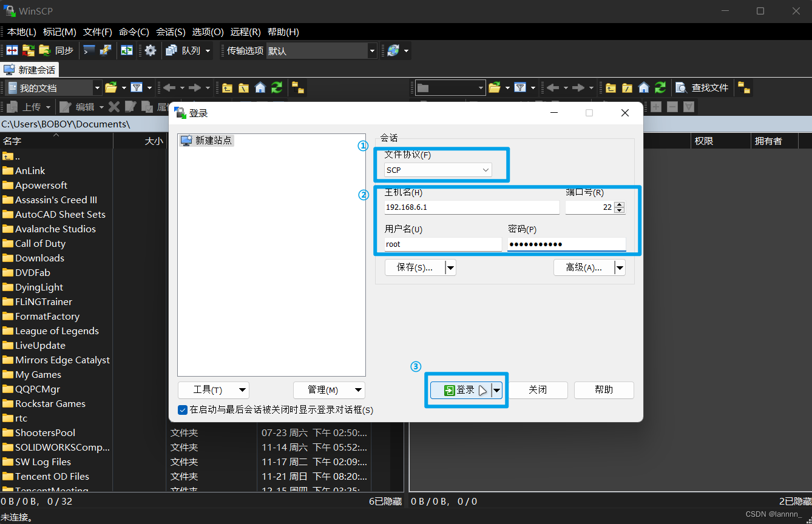Open the 会话(S) menu
The width and height of the screenshot is (812, 524).
pos(171,32)
